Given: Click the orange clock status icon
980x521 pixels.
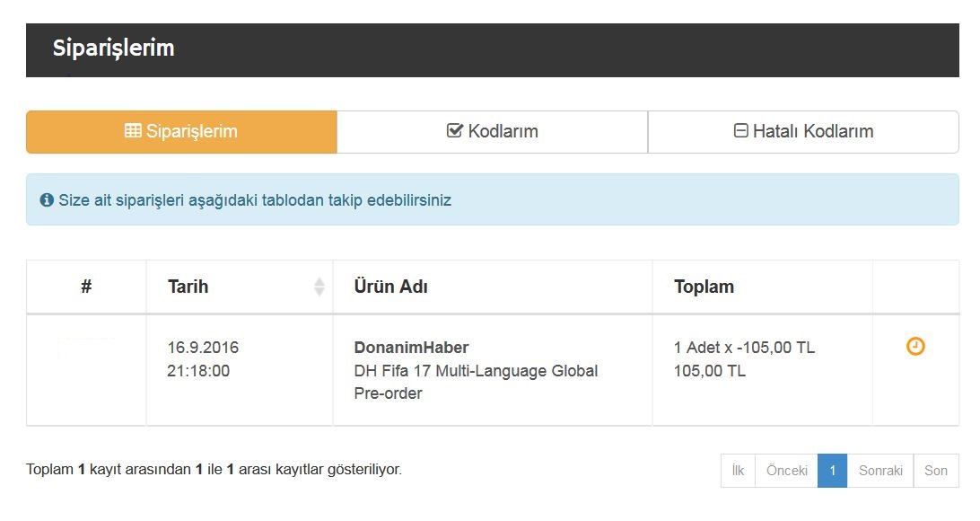Looking at the screenshot, I should click(915, 347).
